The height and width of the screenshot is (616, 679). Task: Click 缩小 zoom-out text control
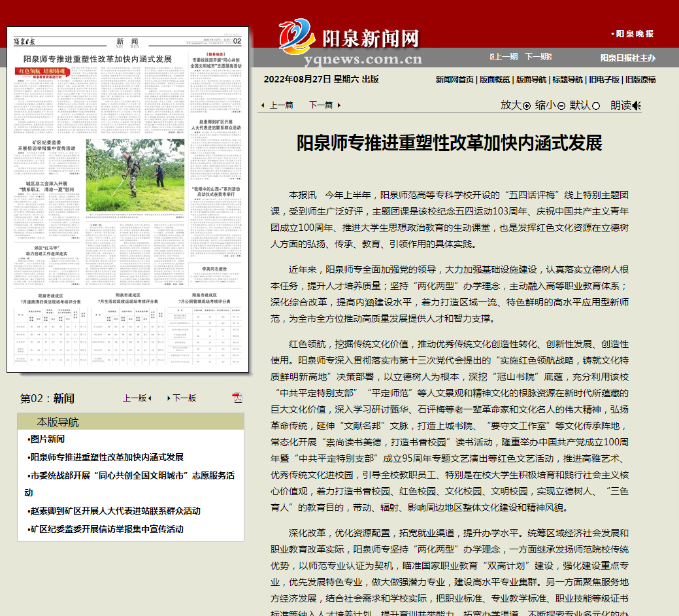(550, 105)
